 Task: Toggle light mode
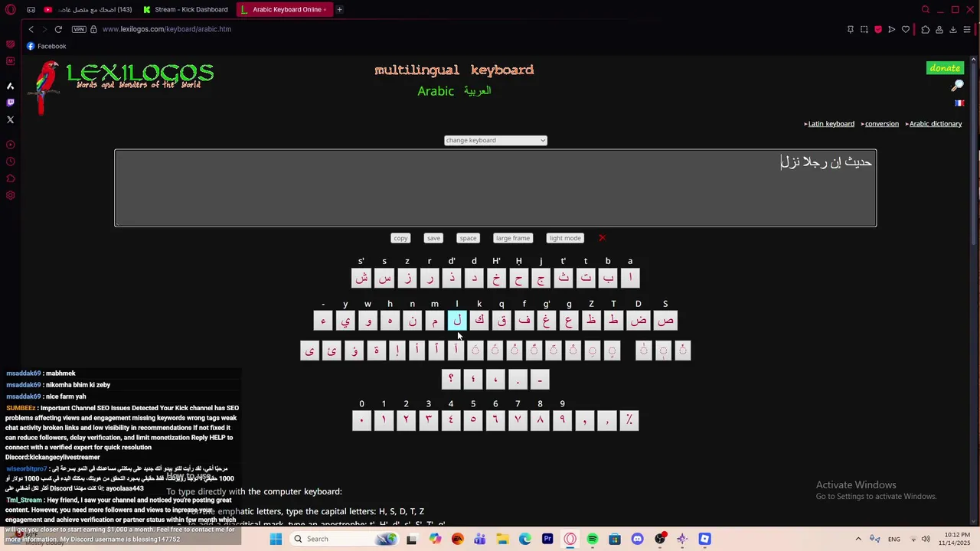[565, 238]
